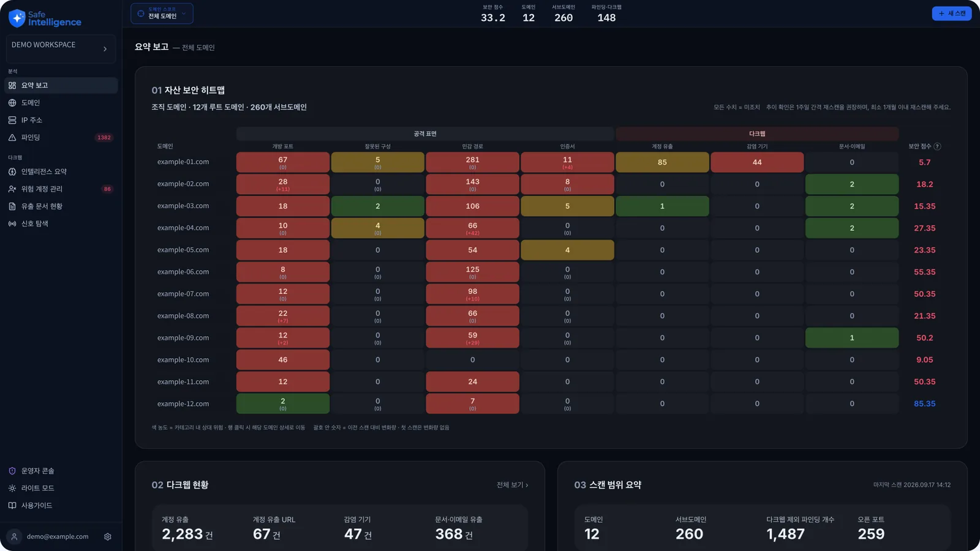Click the 46 개방 포트 cell for example-10.com
Image resolution: width=980 pixels, height=551 pixels.
coord(283,360)
